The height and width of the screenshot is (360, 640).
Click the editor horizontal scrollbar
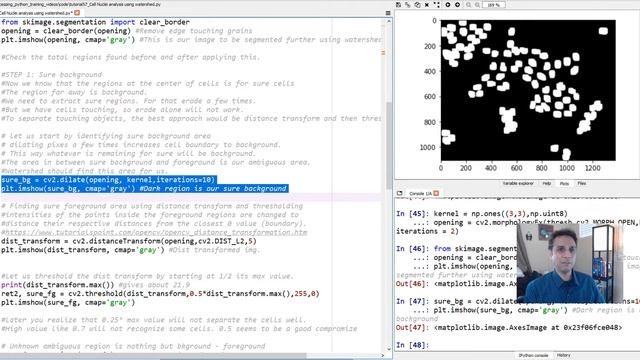153,356
